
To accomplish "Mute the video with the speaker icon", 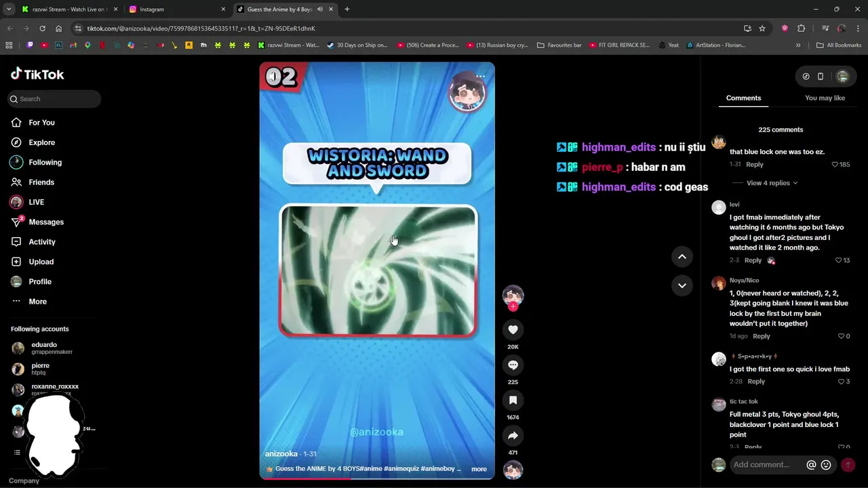I will [x=272, y=77].
